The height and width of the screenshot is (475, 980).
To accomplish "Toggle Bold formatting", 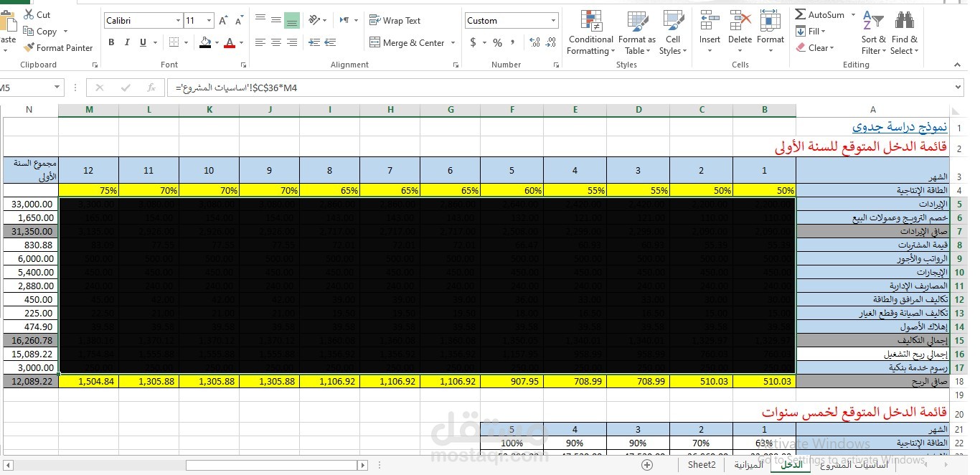I will [111, 43].
